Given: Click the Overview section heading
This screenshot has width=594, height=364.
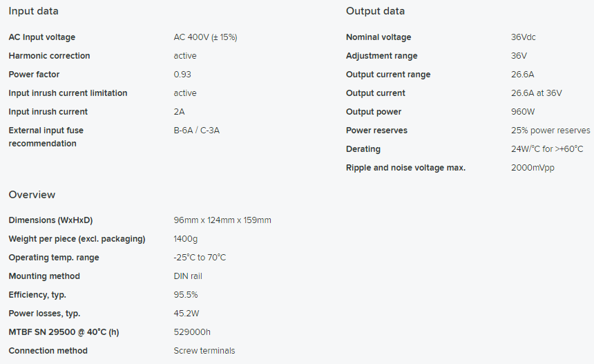Looking at the screenshot, I should pyautogui.click(x=32, y=195).
